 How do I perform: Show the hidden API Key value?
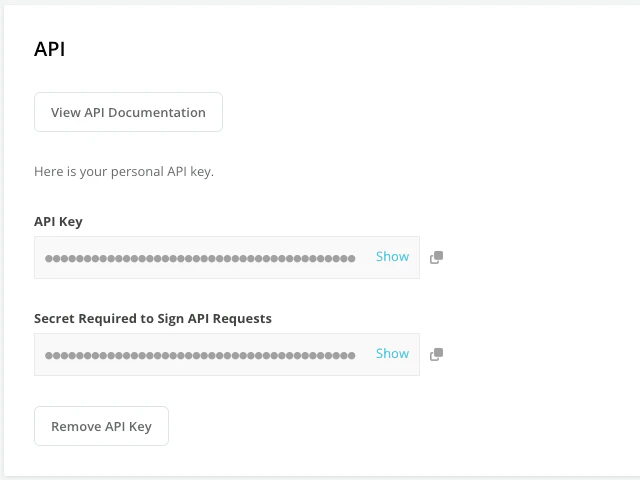coord(392,257)
